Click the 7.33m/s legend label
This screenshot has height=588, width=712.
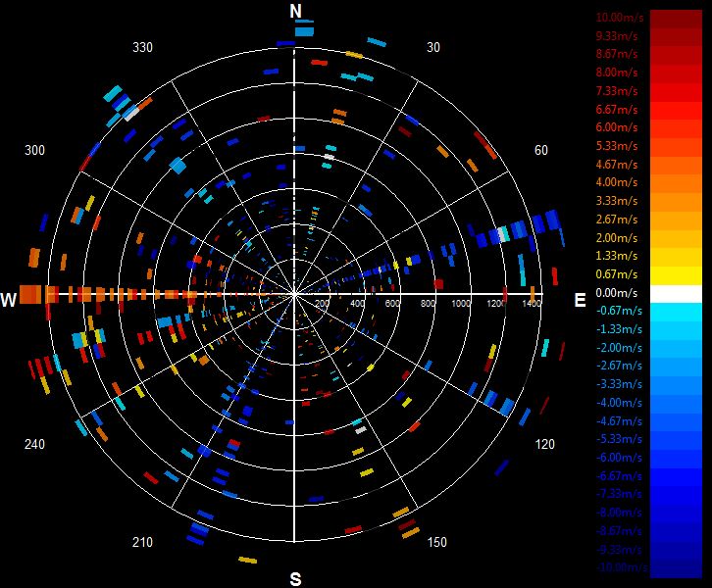point(617,91)
